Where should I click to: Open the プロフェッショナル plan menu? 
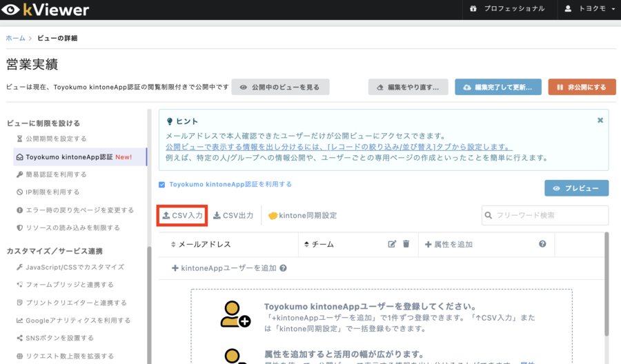(507, 9)
